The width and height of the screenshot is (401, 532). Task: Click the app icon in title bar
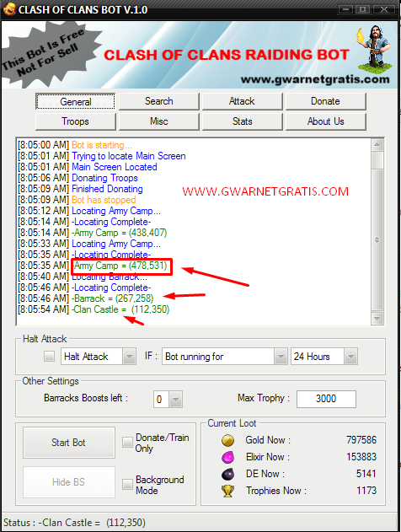click(9, 8)
